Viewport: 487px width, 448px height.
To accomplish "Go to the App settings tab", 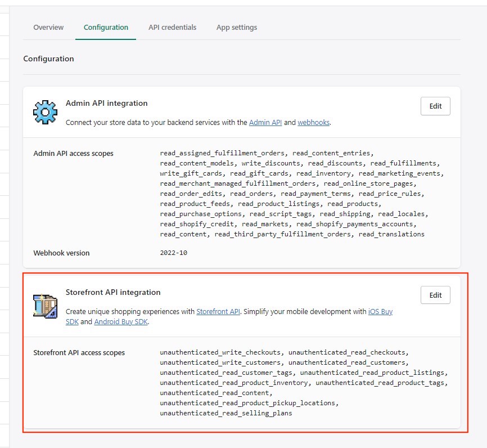I will (x=236, y=27).
